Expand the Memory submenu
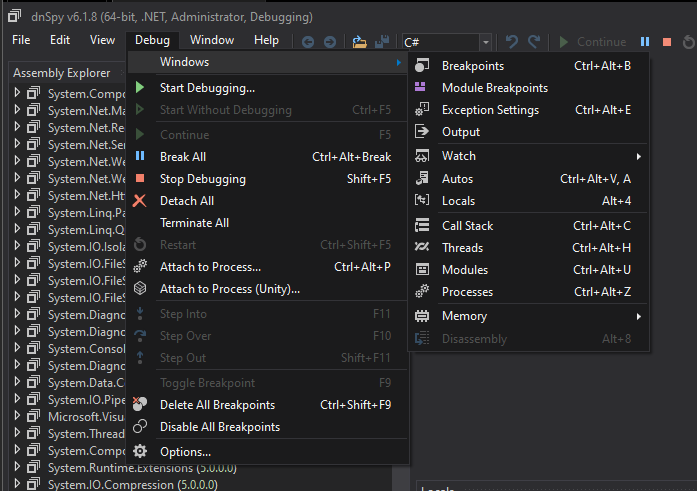This screenshot has width=697, height=491. [529, 316]
